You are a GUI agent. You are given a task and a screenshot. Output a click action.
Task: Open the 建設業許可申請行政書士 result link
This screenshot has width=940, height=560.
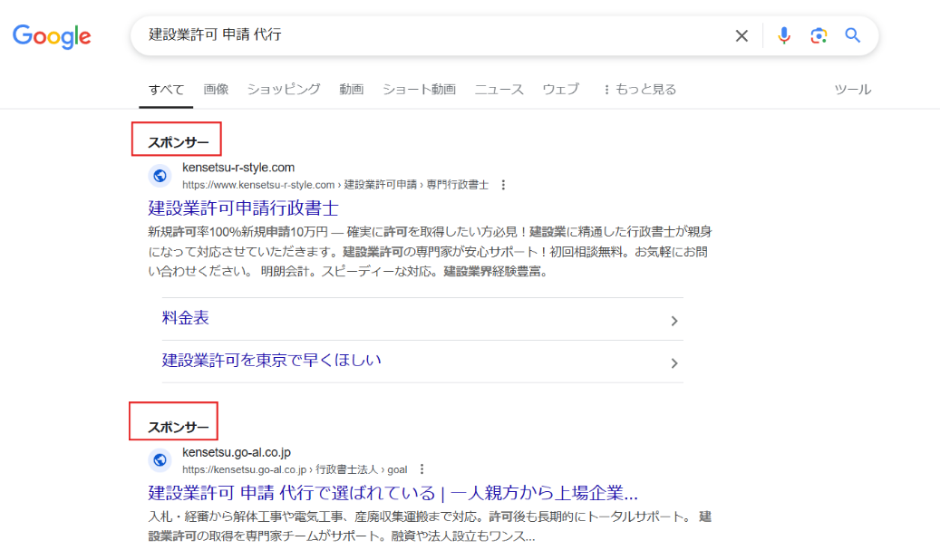pos(242,208)
